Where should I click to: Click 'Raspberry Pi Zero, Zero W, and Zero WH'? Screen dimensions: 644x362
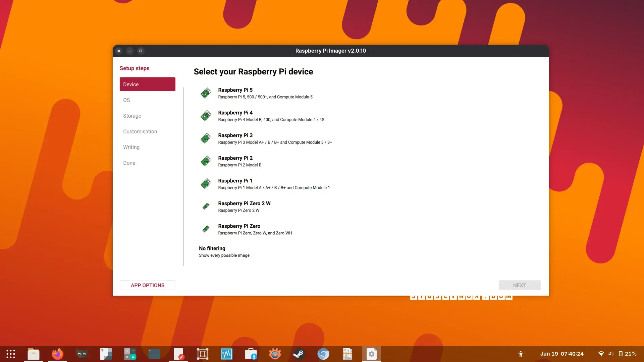[x=255, y=233]
